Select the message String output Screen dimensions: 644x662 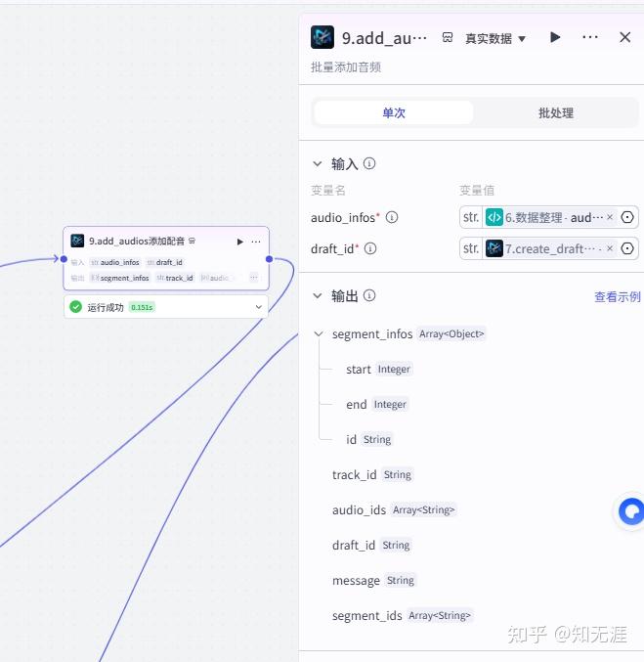pos(374,581)
